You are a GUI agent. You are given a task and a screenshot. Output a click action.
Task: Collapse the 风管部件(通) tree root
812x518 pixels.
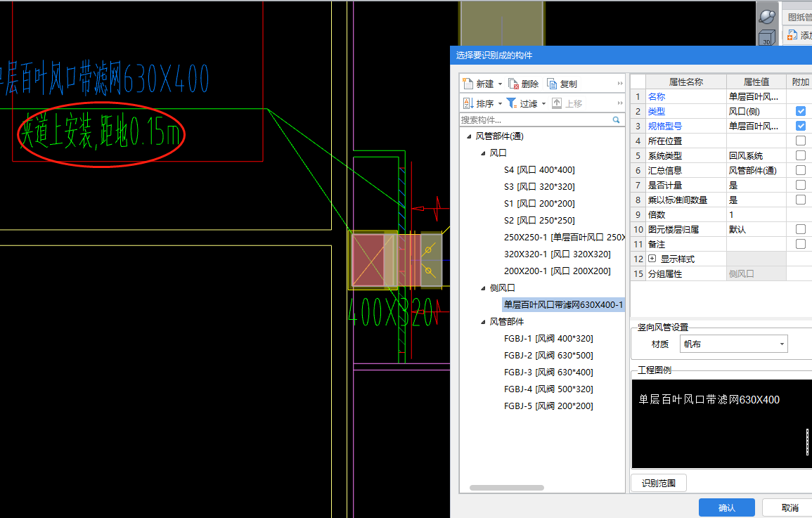pos(469,136)
